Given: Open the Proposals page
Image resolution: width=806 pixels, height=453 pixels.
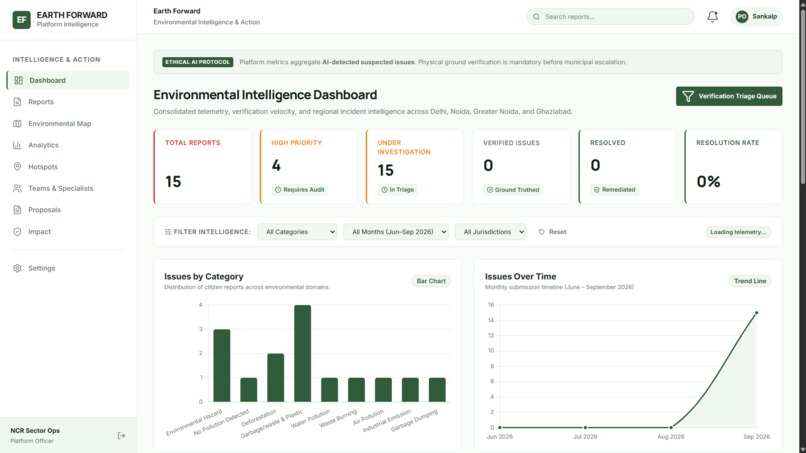Looking at the screenshot, I should click(68, 210).
